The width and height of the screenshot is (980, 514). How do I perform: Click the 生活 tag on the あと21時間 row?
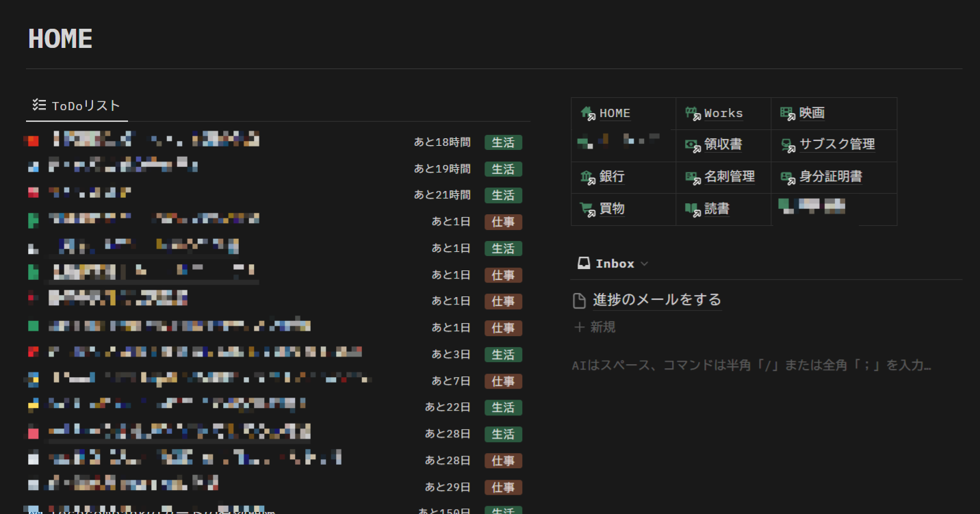[503, 196]
